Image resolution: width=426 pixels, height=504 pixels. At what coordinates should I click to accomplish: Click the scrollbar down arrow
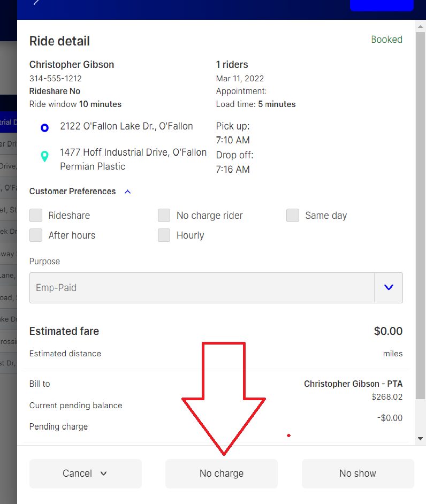tap(420, 438)
